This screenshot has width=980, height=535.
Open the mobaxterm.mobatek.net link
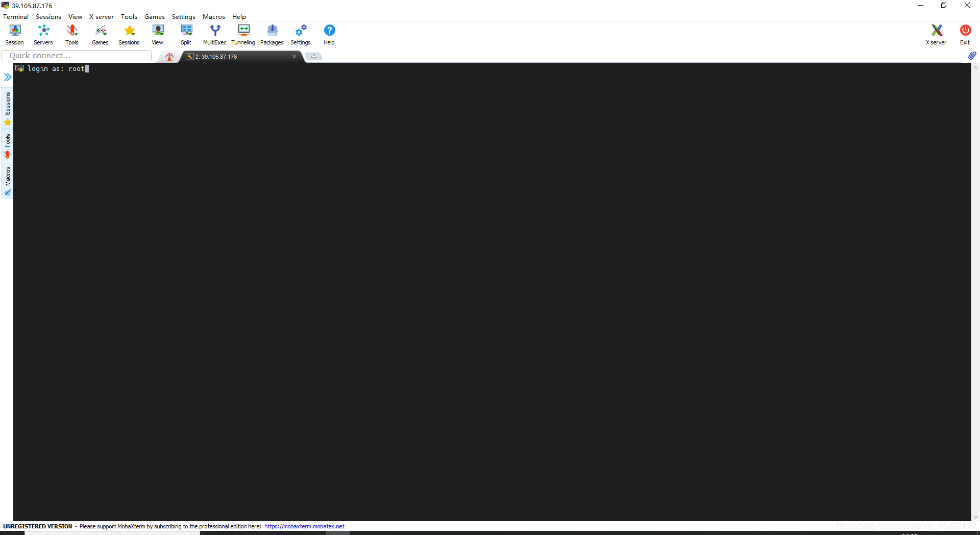point(304,526)
